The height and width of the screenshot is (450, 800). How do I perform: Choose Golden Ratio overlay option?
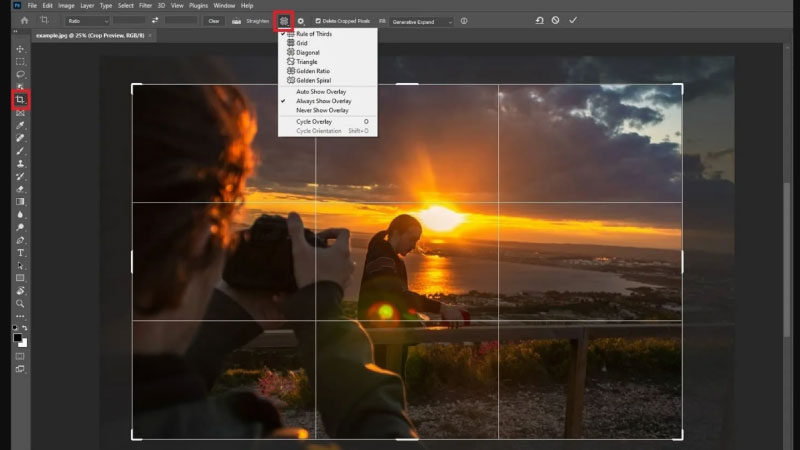[x=328, y=71]
